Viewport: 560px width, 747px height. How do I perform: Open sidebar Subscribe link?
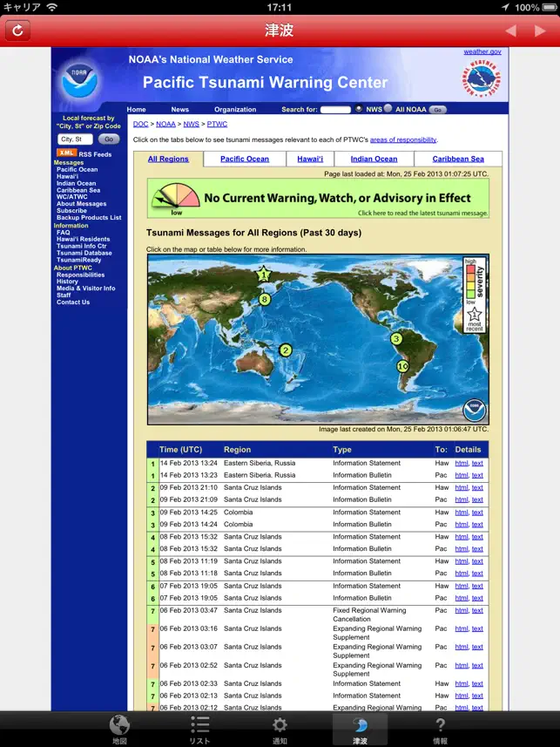pyautogui.click(x=71, y=211)
